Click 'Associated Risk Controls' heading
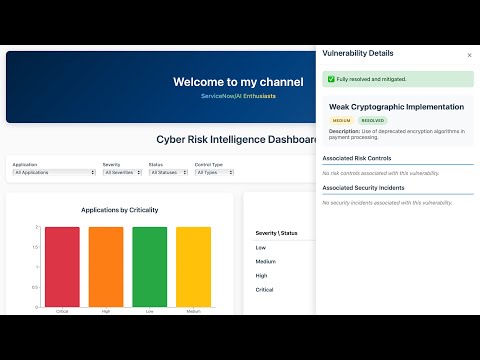This screenshot has height=360, width=480. coord(357,158)
